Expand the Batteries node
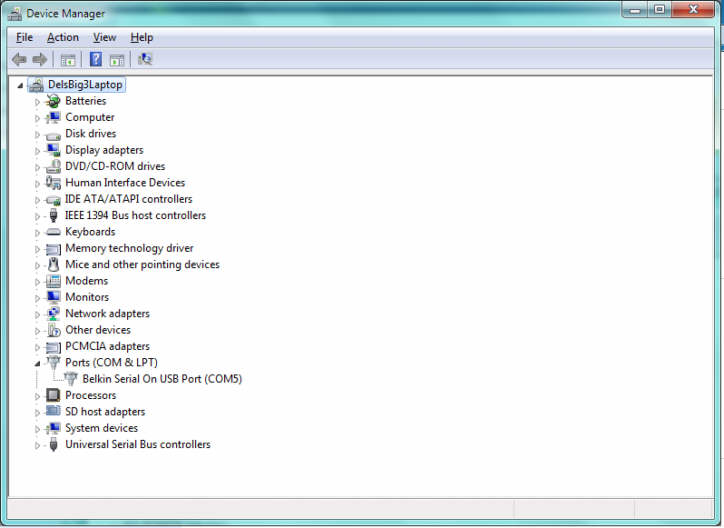 pyautogui.click(x=37, y=102)
